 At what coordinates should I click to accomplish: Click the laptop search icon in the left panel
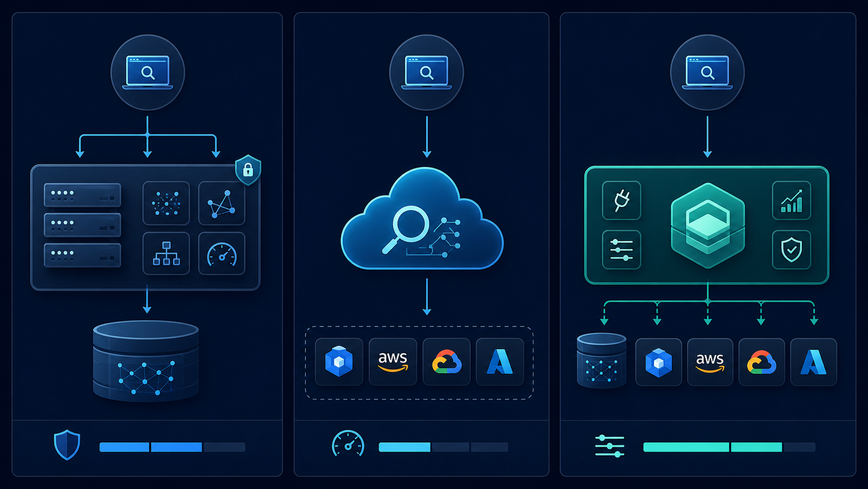tap(148, 72)
